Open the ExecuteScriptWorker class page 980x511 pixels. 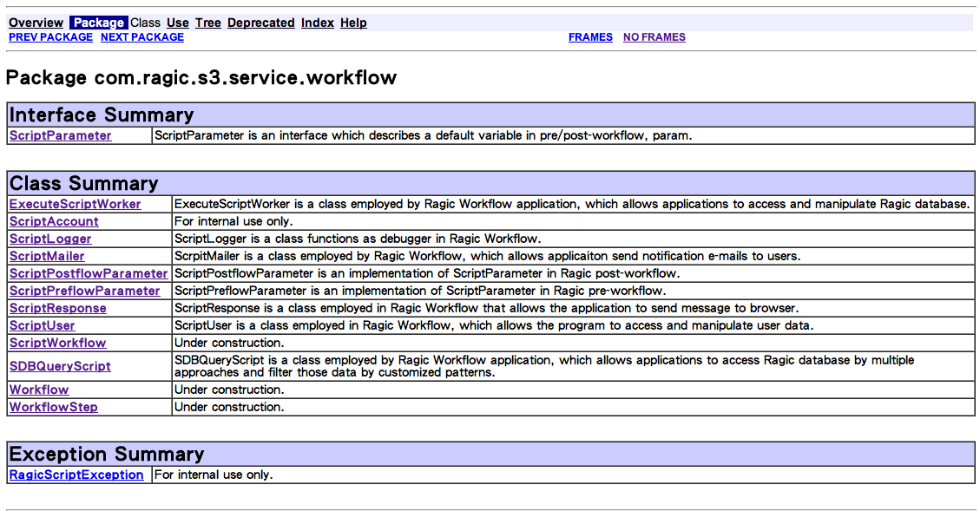(75, 204)
